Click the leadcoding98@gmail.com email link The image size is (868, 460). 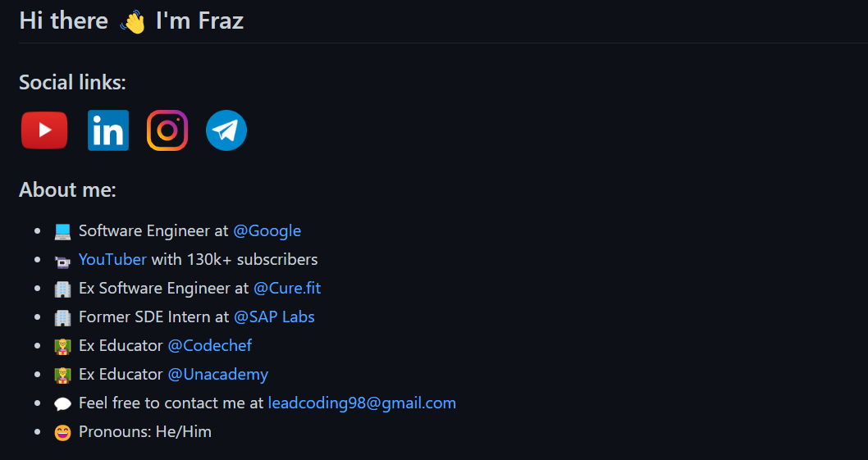[362, 403]
